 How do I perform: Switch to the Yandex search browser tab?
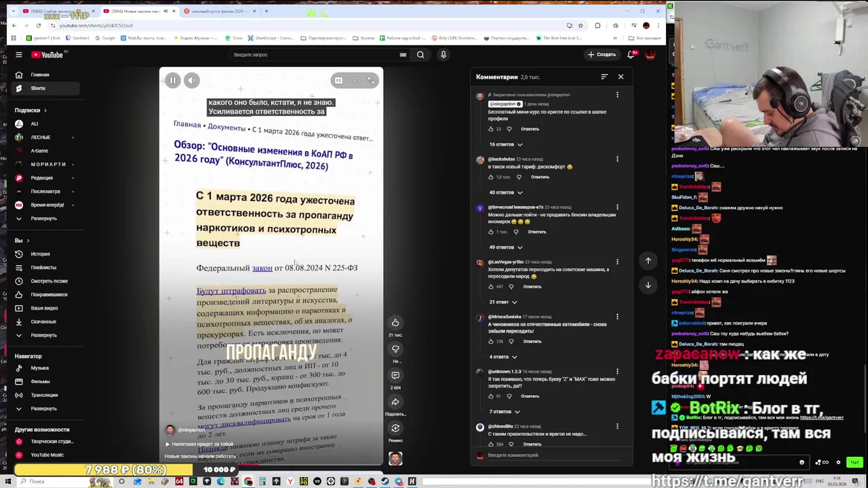pos(218,12)
